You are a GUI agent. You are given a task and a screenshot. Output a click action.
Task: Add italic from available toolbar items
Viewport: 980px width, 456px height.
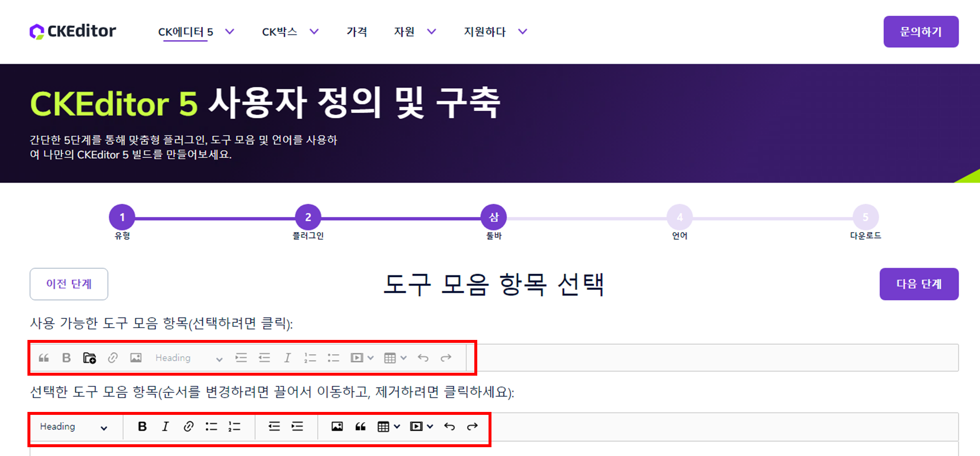(x=288, y=358)
